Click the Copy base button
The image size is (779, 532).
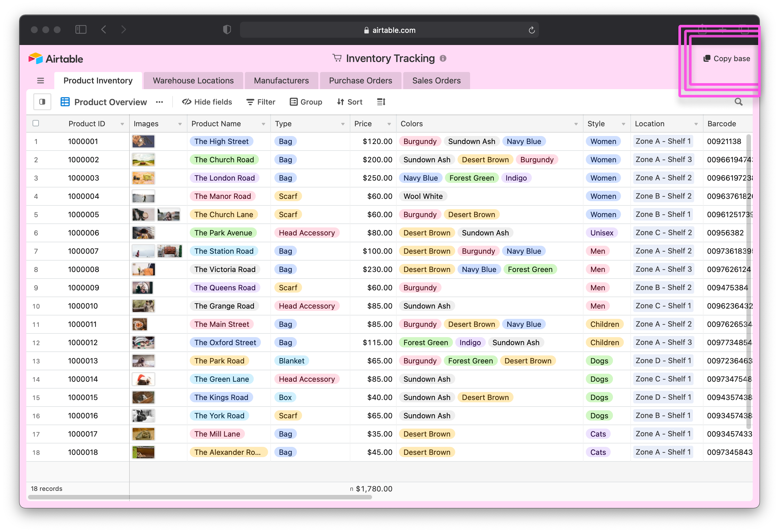[x=726, y=59]
